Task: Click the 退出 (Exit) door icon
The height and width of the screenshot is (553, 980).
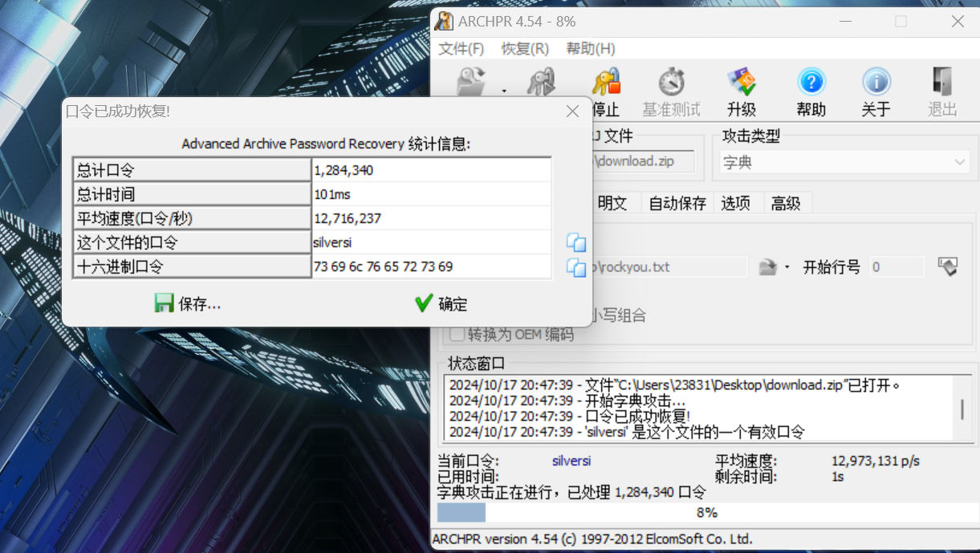Action: (942, 92)
